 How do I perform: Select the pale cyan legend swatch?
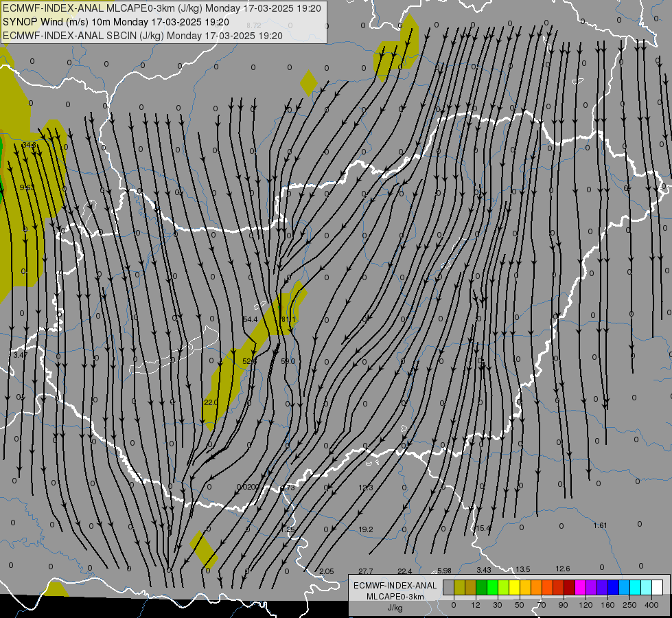coord(647,587)
